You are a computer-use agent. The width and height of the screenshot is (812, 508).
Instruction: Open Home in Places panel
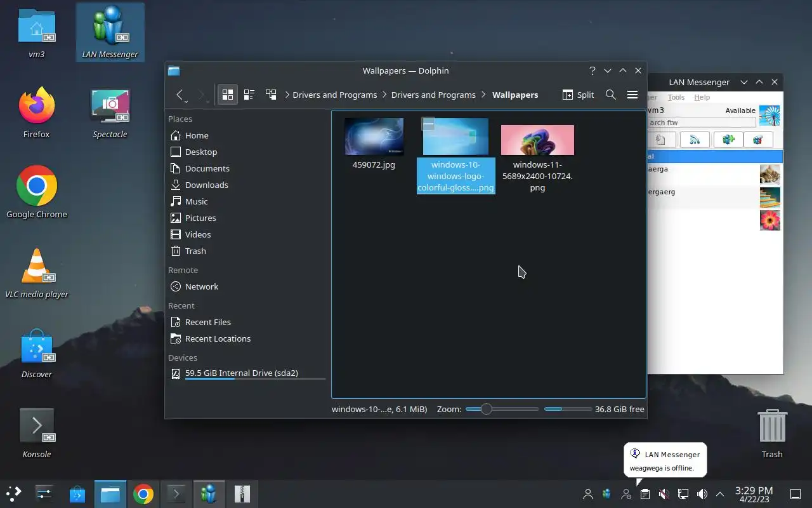[x=247, y=135]
